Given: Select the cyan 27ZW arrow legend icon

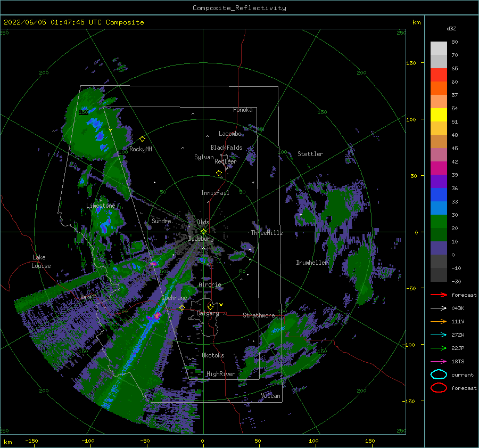Looking at the screenshot, I should [439, 335].
